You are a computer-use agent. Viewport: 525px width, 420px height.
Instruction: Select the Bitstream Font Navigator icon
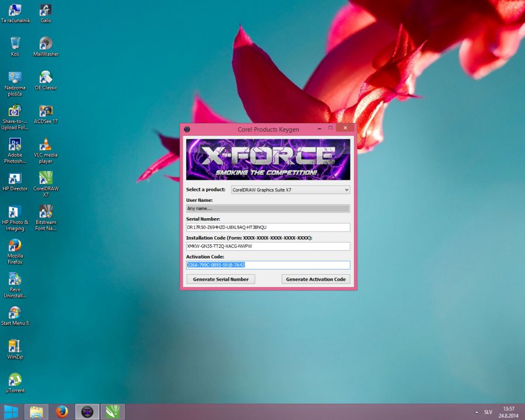[46, 218]
